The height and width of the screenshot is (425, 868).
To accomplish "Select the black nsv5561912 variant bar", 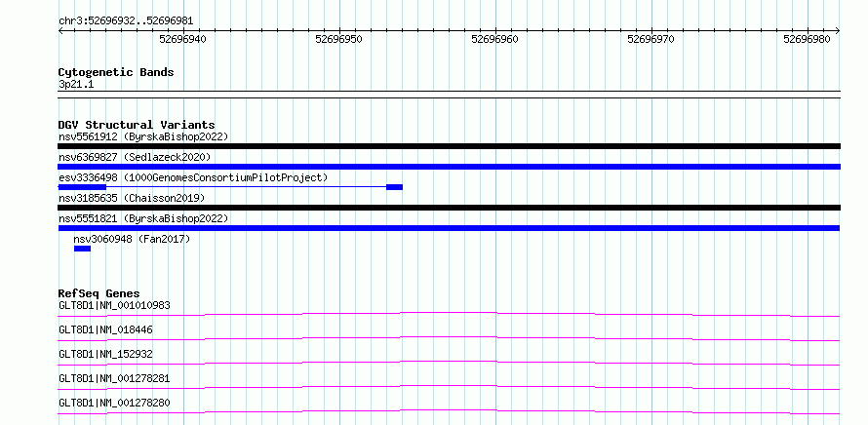I will point(449,146).
